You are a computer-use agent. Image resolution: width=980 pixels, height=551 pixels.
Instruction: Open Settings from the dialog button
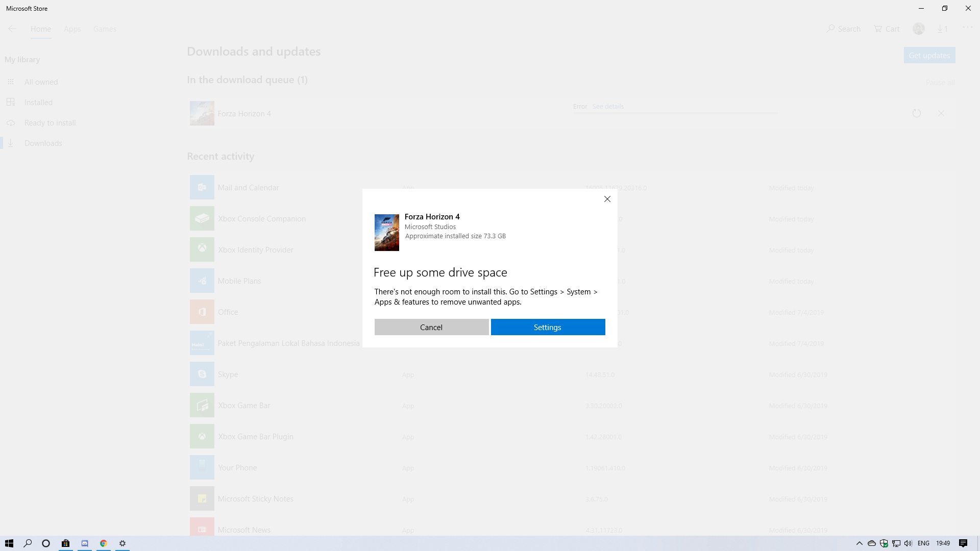tap(548, 327)
